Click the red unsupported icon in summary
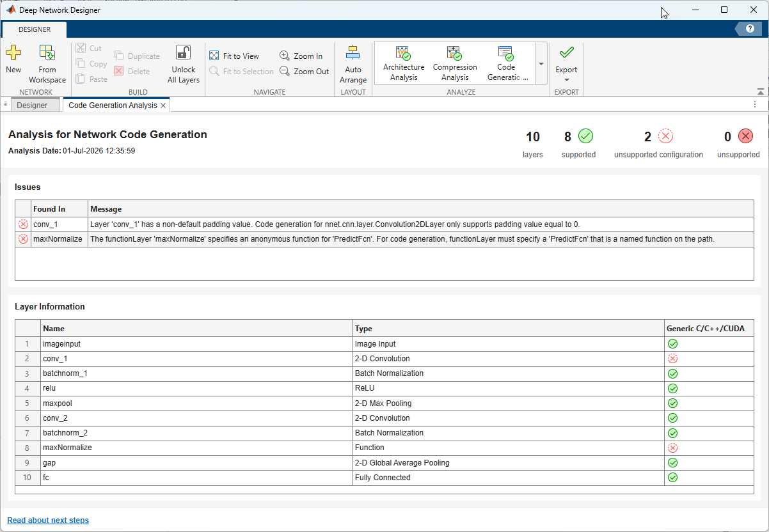Screen dimensions: 769x532 tap(745, 136)
